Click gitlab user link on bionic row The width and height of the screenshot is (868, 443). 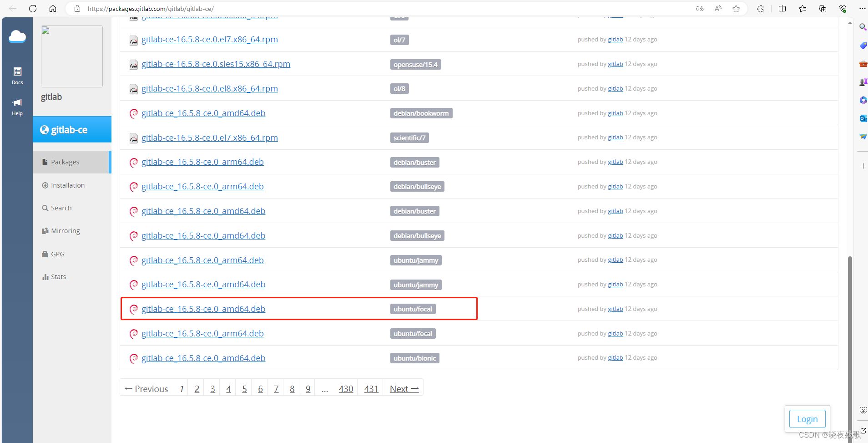(616, 358)
